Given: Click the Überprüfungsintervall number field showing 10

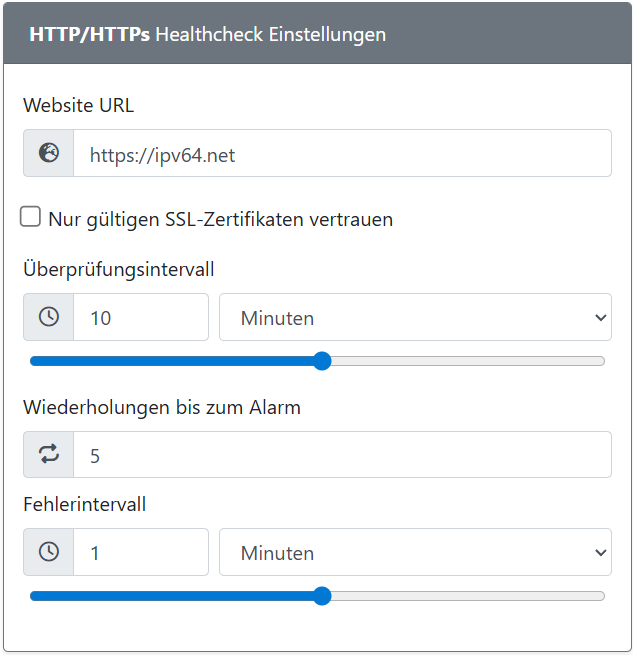Looking at the screenshot, I should [140, 317].
